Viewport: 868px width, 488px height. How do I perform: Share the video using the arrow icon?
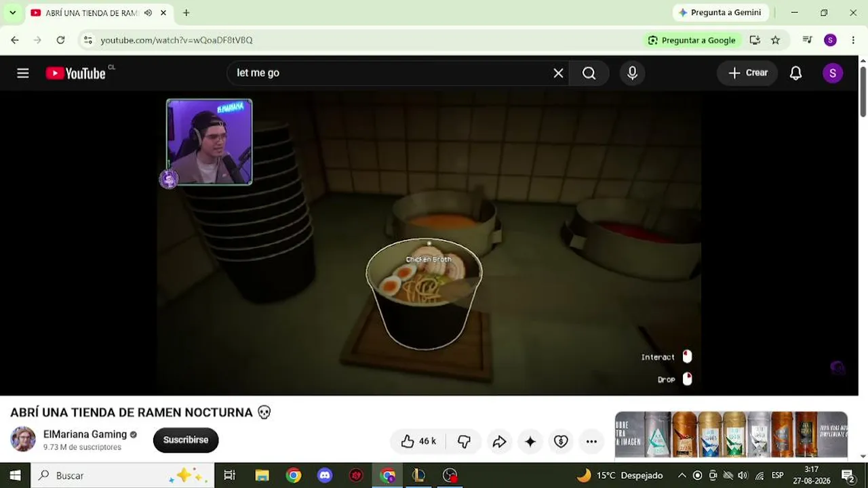coord(499,441)
